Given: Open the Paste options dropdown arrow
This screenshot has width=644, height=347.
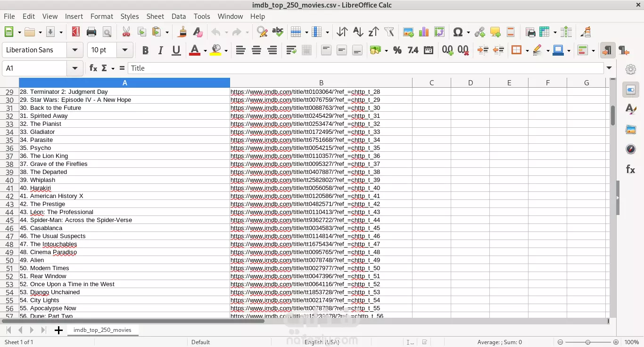Looking at the screenshot, I should [x=167, y=33].
